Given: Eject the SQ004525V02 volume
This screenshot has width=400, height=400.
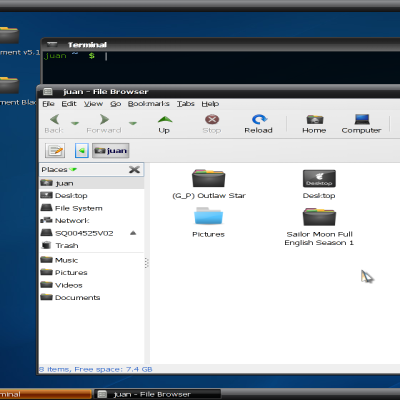Looking at the screenshot, I should tap(133, 233).
